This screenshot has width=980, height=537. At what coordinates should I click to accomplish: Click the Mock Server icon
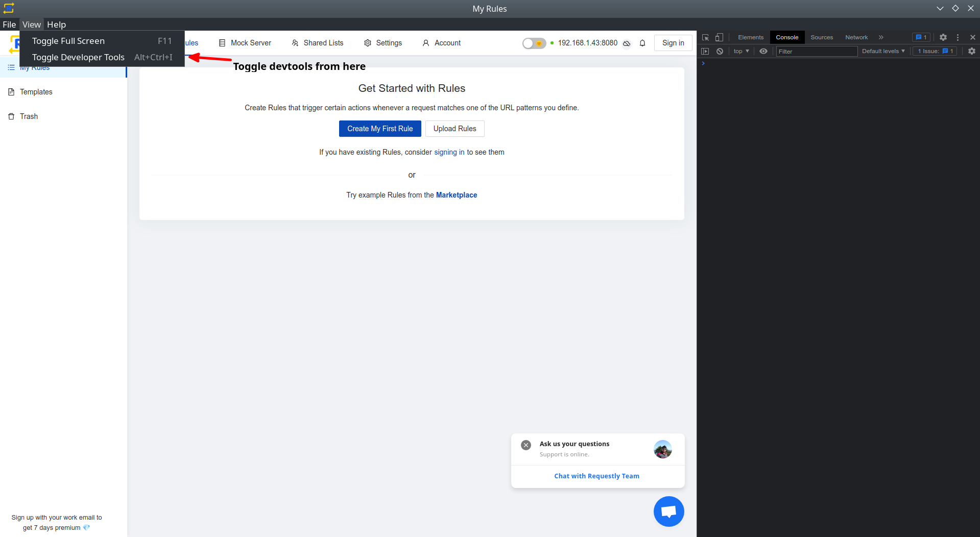click(222, 43)
